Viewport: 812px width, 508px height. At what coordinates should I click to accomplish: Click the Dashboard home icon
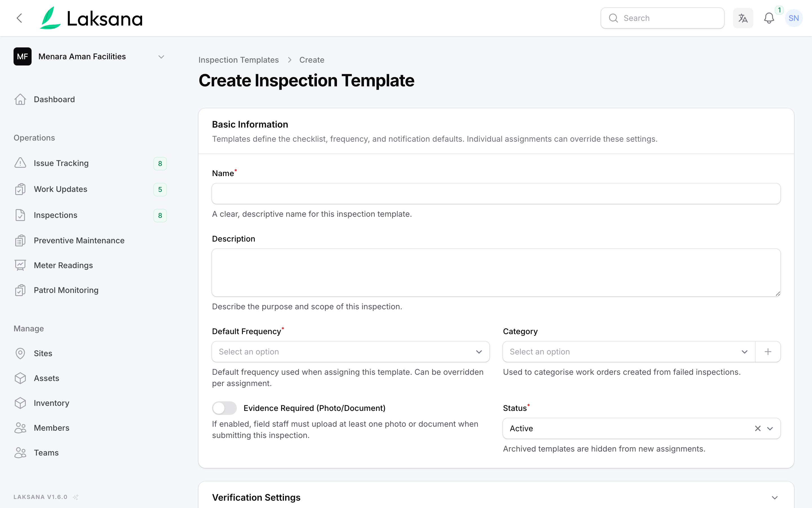click(x=20, y=99)
